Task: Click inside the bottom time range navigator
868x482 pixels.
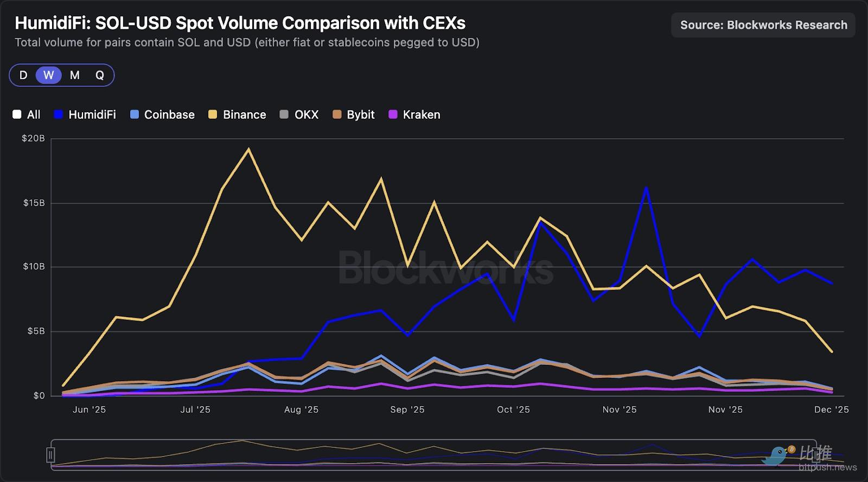Action: click(x=434, y=454)
